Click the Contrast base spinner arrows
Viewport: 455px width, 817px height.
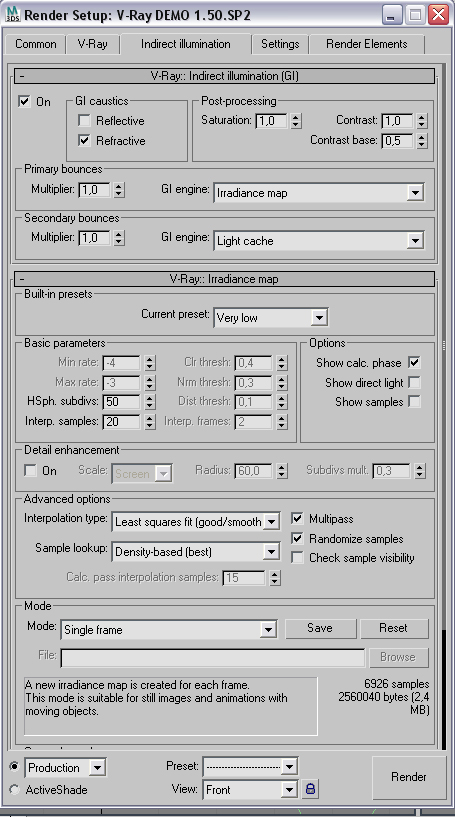pos(422,141)
